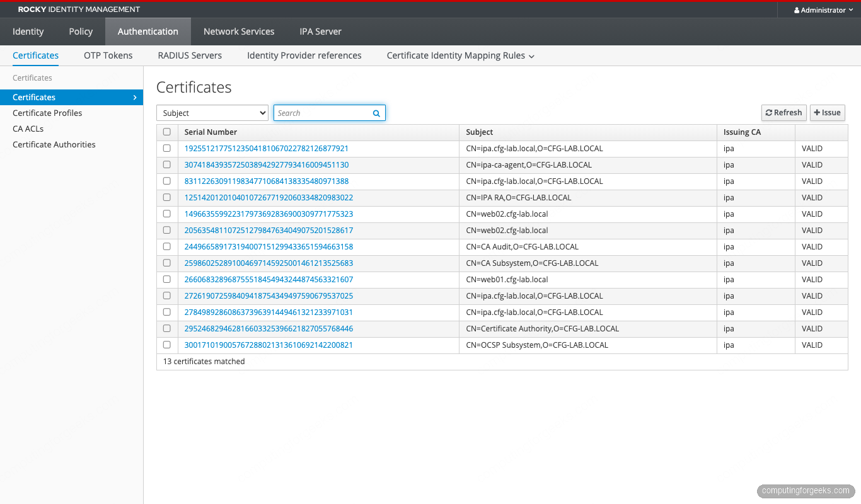Switch to the Authentication tab

148,31
